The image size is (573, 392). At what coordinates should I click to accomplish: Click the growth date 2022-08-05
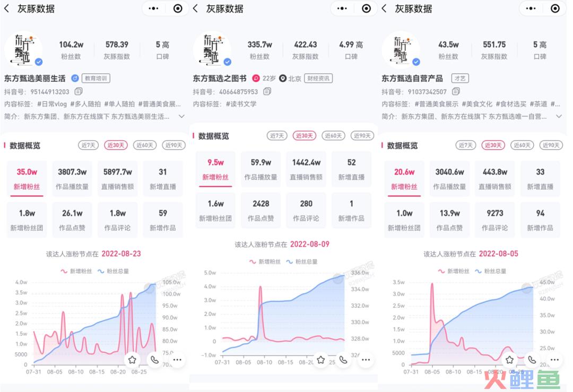pyautogui.click(x=498, y=254)
